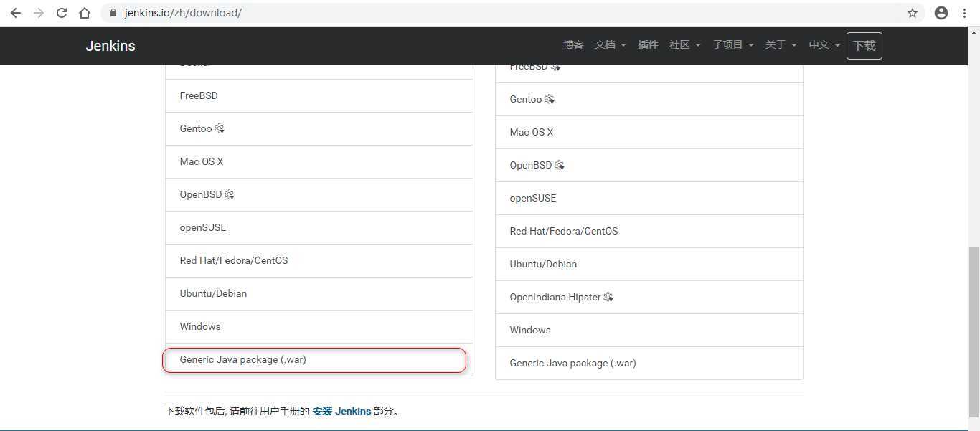Open the Chrome three-dot menu
This screenshot has height=431, width=980.
point(965,13)
